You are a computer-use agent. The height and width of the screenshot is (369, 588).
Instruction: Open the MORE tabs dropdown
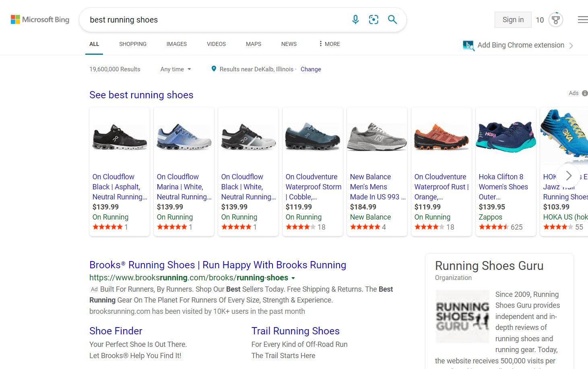[329, 44]
